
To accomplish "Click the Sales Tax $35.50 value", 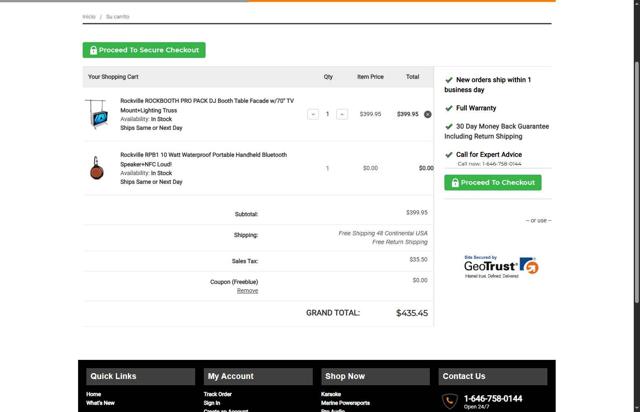I will (418, 259).
